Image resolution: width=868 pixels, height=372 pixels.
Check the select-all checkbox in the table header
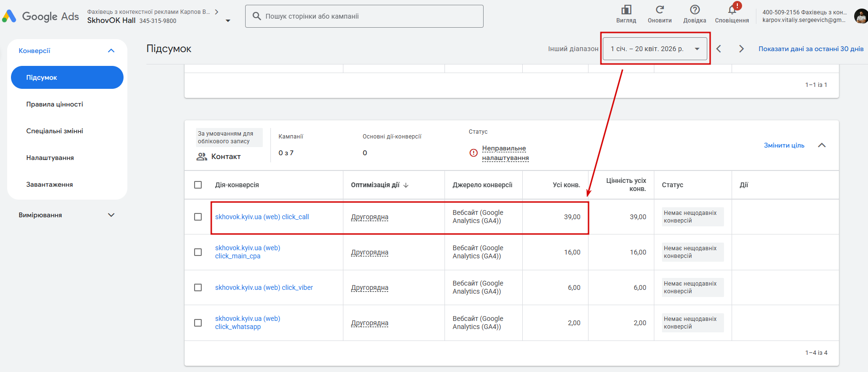pos(198,185)
